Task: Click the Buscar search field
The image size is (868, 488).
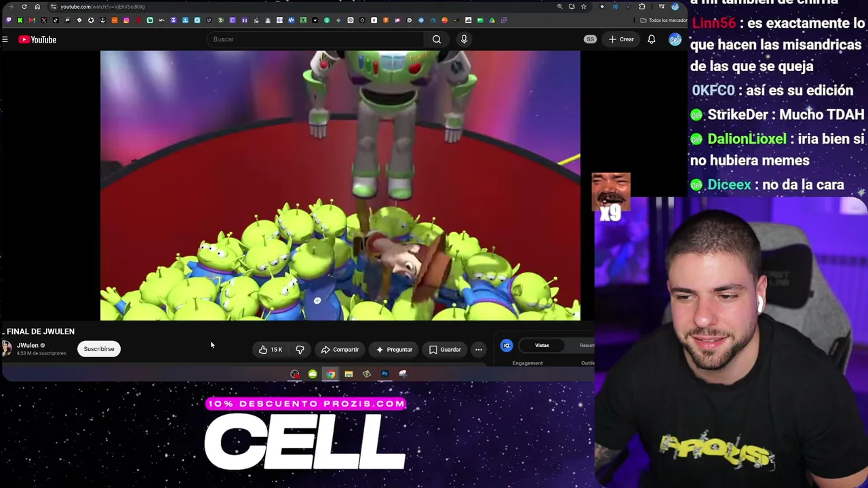Action: (x=317, y=39)
